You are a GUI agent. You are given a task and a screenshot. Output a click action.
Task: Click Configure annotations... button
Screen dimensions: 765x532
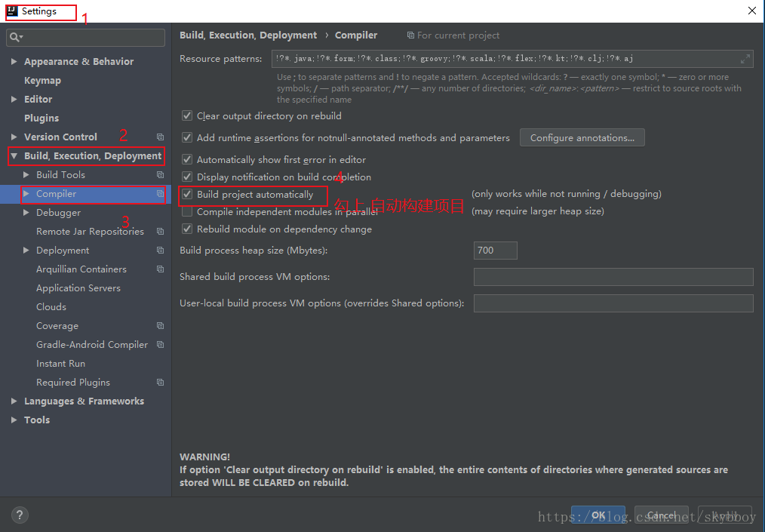(582, 137)
